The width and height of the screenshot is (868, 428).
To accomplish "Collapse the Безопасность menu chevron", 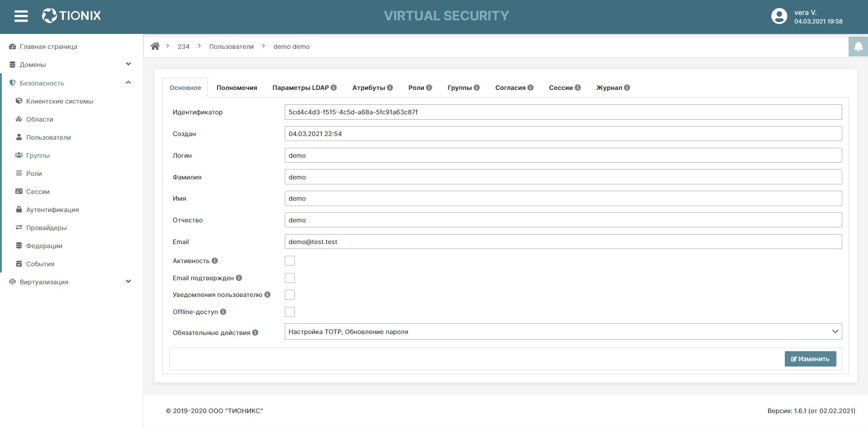I will 128,82.
